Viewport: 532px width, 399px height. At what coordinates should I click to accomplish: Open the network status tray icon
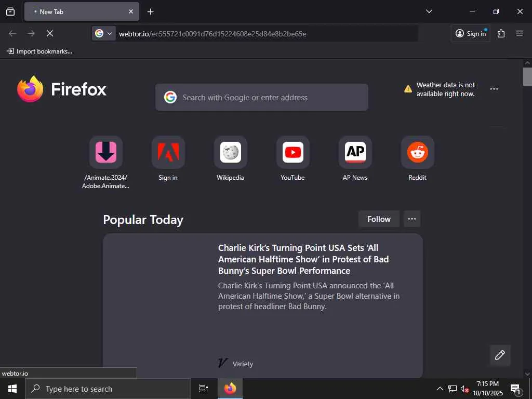(x=453, y=389)
